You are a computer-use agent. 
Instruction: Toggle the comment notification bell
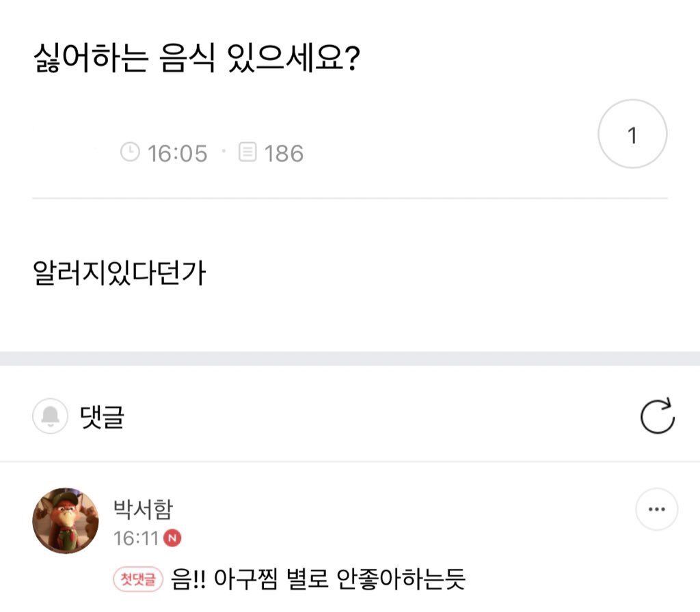click(x=51, y=416)
